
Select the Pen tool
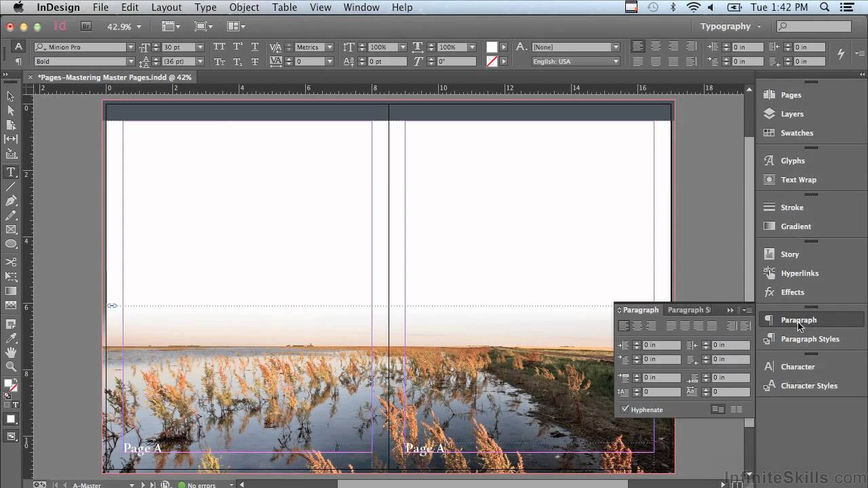click(11, 201)
